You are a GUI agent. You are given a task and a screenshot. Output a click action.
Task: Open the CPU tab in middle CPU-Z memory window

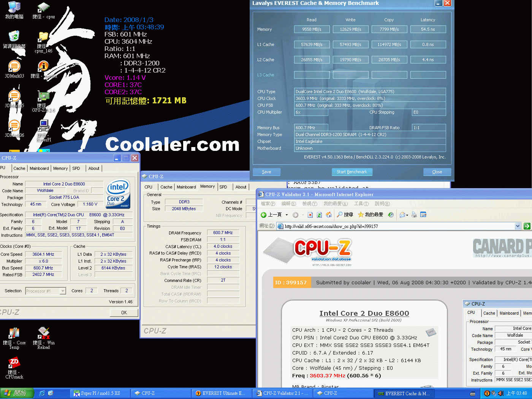[x=149, y=187]
